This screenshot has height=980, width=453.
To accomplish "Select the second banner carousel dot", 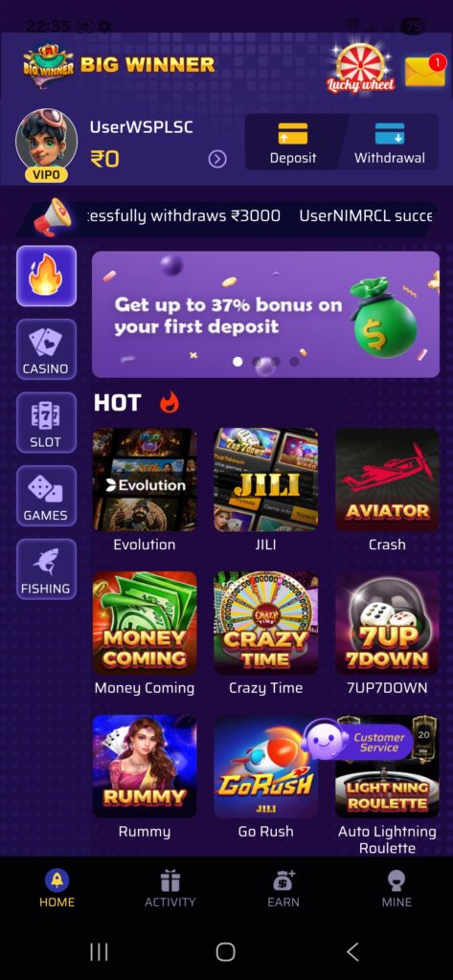I will pos(257,361).
